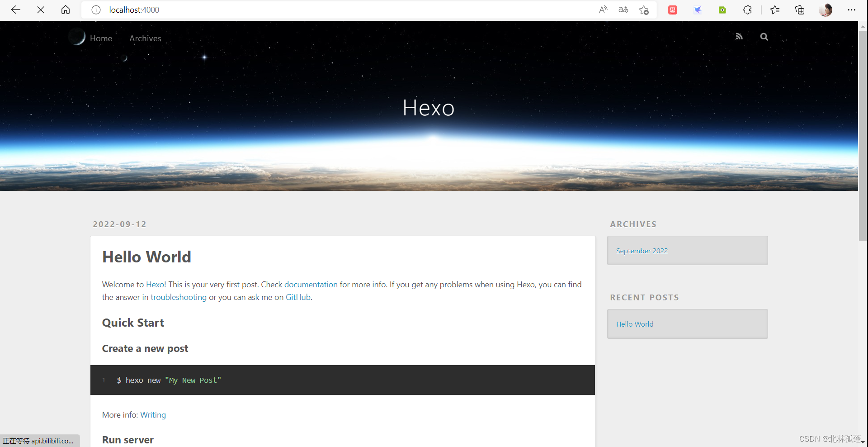Click the Create a new post heading
The image size is (868, 447).
click(x=145, y=349)
